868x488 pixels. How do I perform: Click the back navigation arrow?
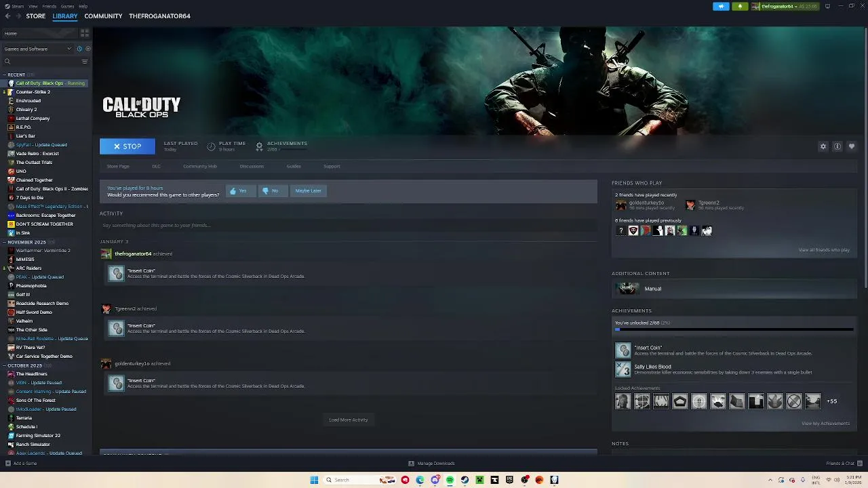pos(7,16)
